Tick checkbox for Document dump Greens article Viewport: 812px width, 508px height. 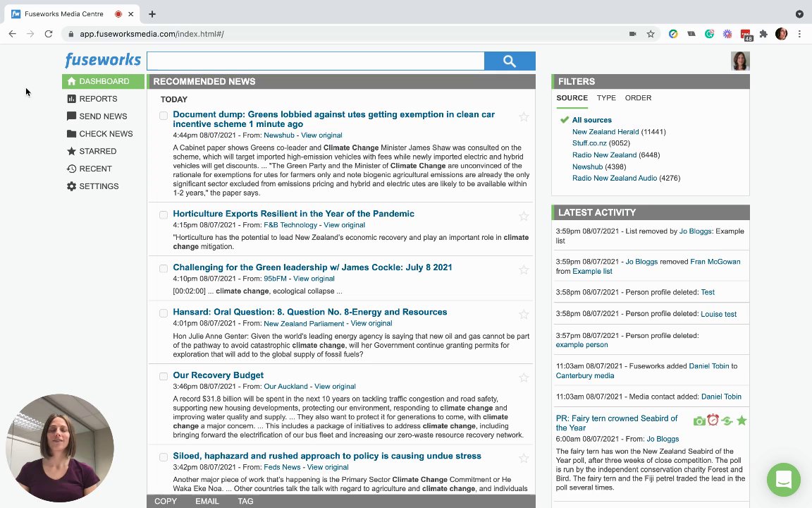click(x=164, y=116)
